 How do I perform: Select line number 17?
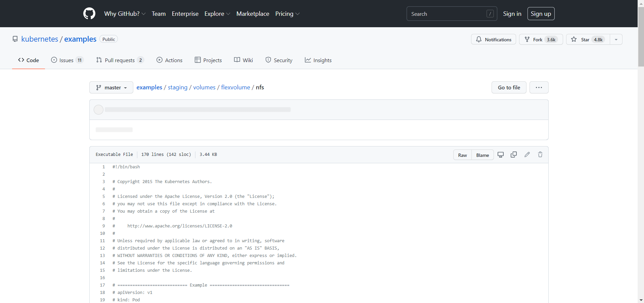pyautogui.click(x=102, y=285)
